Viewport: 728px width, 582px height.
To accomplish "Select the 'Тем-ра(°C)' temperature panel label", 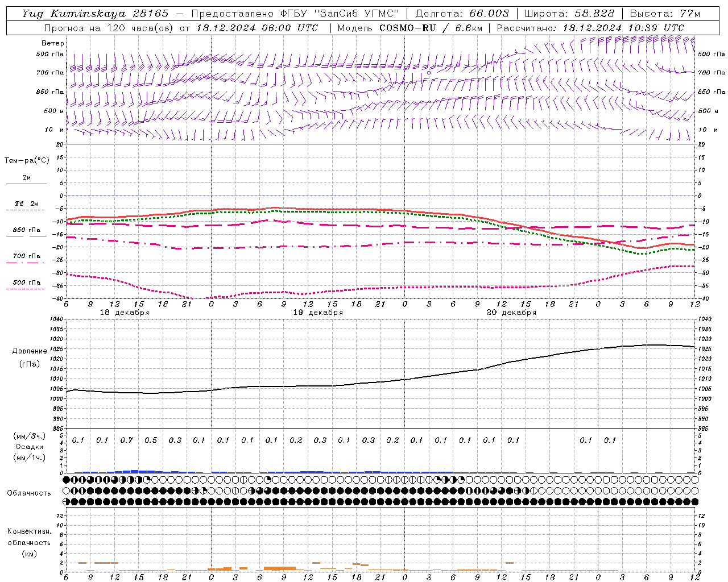I will (x=27, y=161).
